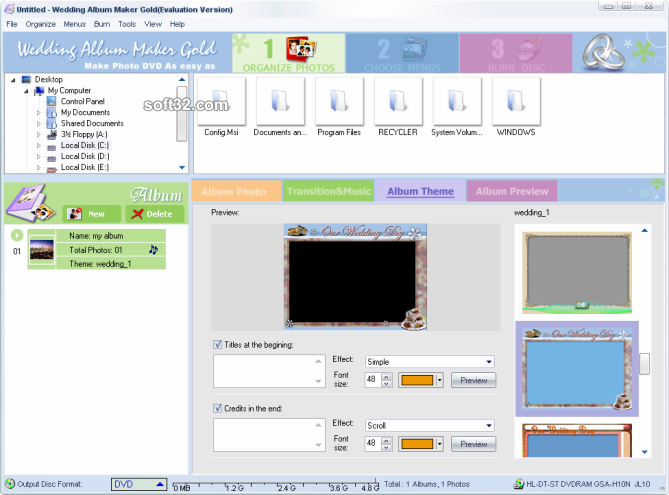Select the city photo thumbnail of my album
The height and width of the screenshot is (495, 669).
[x=42, y=250]
